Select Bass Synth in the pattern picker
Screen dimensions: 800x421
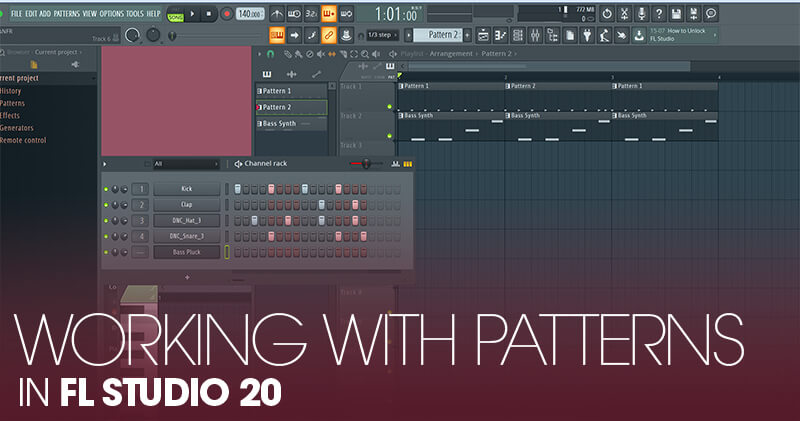291,123
